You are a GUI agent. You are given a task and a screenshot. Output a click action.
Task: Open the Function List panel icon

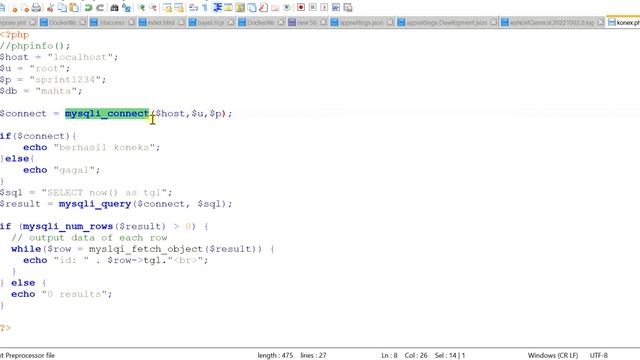tap(263, 8)
